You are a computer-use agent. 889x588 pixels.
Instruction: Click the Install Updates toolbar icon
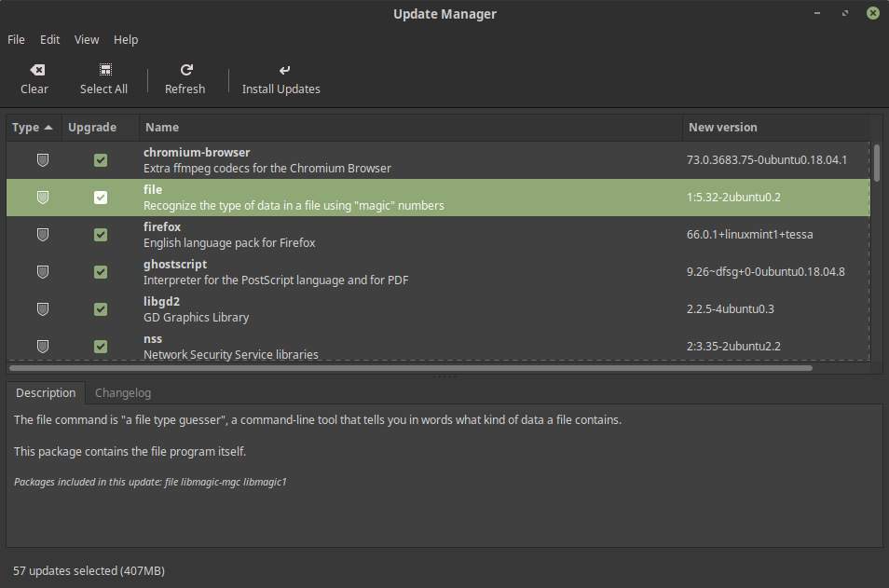(x=284, y=70)
